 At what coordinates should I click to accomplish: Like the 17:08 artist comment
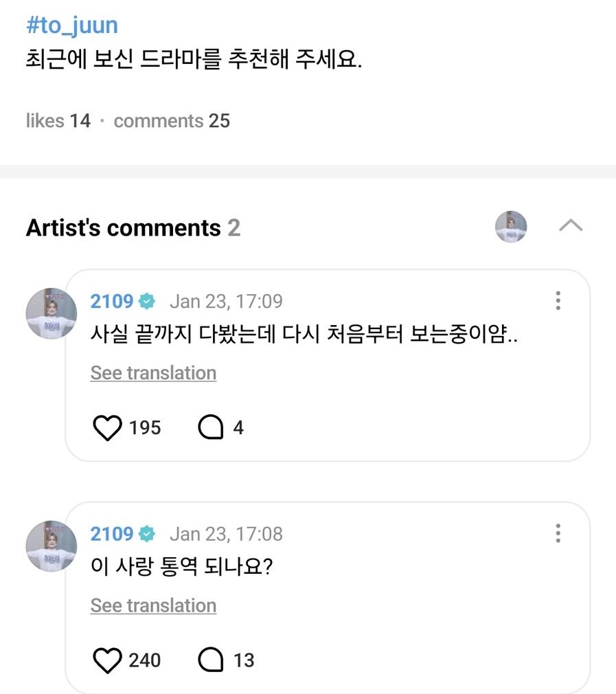(x=106, y=660)
